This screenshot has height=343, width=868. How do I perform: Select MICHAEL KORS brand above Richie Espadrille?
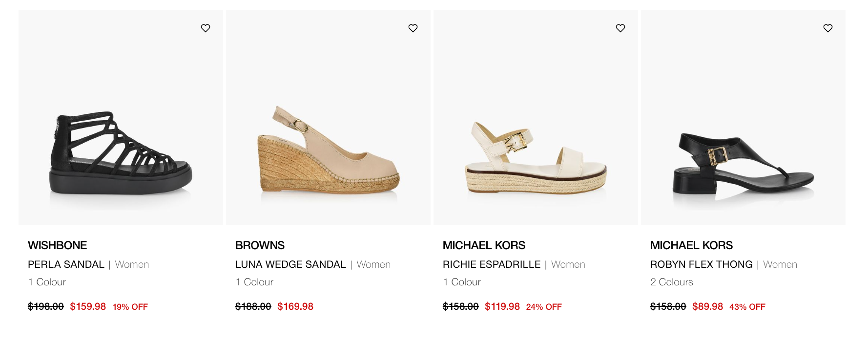click(x=484, y=245)
